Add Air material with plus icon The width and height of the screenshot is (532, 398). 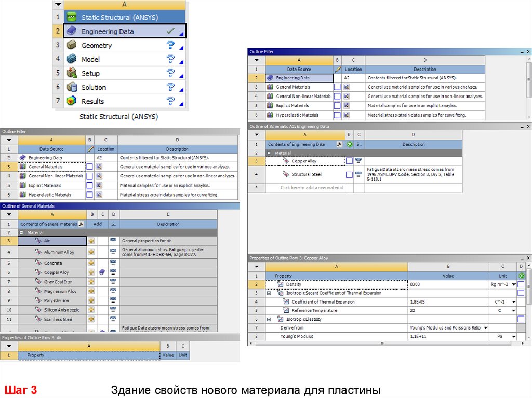(91, 241)
